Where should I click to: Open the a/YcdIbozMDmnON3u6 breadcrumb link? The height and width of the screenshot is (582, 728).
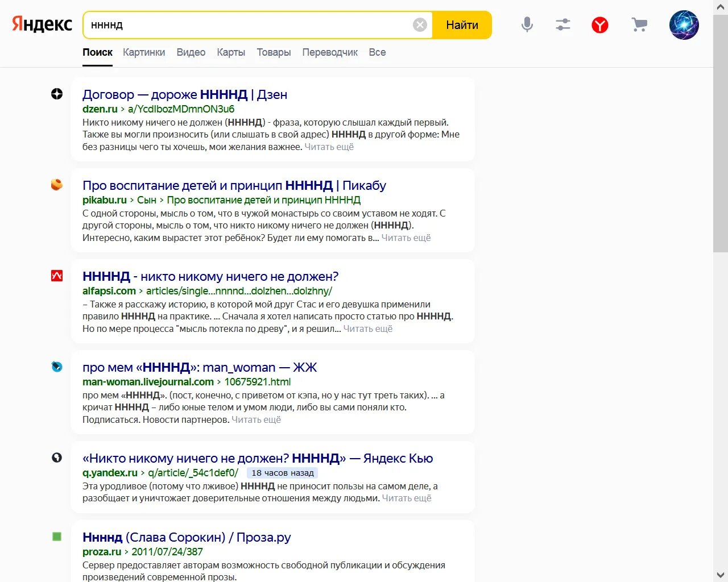click(181, 109)
